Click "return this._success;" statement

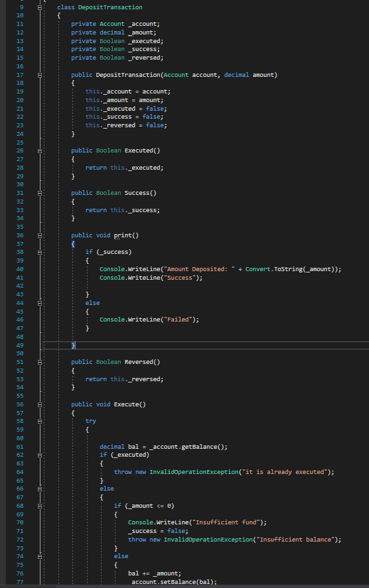(x=122, y=210)
